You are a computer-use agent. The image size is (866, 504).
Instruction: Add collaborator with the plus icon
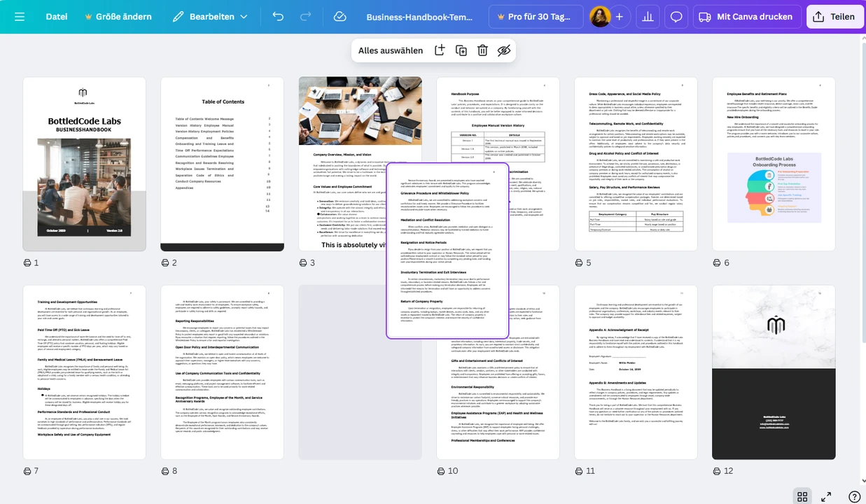coord(619,17)
